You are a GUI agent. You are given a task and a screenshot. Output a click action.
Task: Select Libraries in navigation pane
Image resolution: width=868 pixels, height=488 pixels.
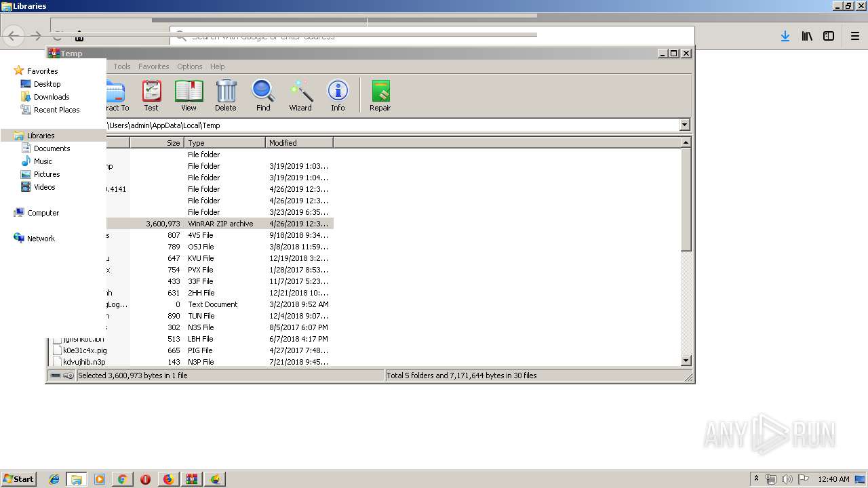tap(53, 136)
